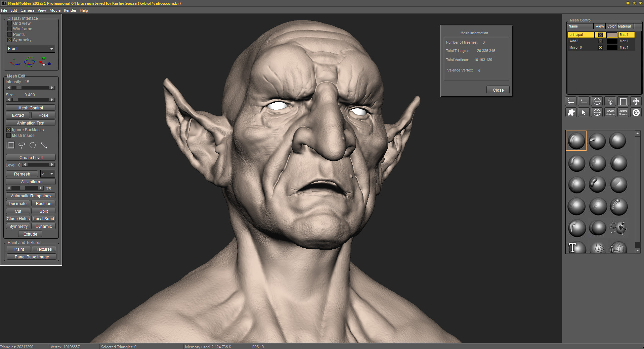Activate the Zoom Screen tool
Image resolution: width=644 pixels, height=349 pixels.
point(610,112)
